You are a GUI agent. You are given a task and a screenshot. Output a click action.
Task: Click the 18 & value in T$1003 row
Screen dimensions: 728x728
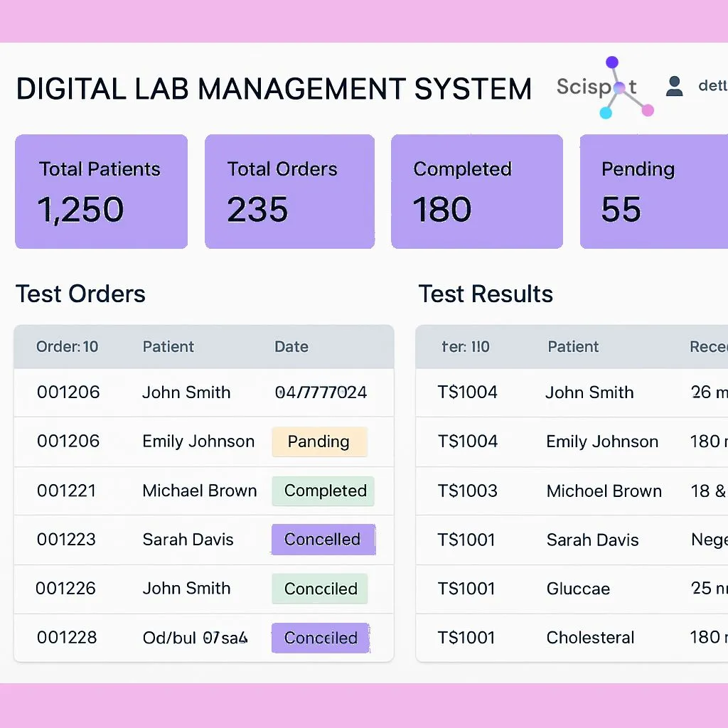(709, 491)
